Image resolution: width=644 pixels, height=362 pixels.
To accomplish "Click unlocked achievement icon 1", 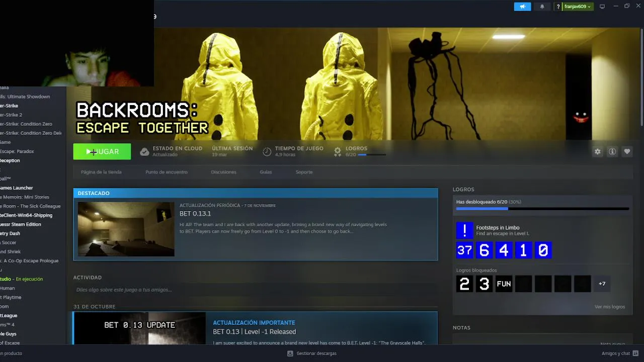I will 523,250.
